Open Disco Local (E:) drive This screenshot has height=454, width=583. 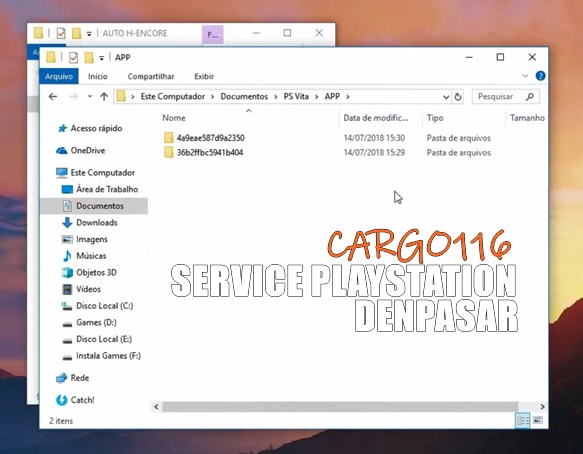[x=104, y=339]
